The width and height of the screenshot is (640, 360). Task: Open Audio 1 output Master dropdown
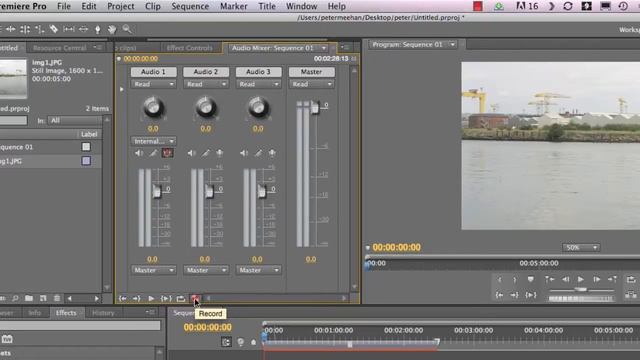[x=153, y=270]
